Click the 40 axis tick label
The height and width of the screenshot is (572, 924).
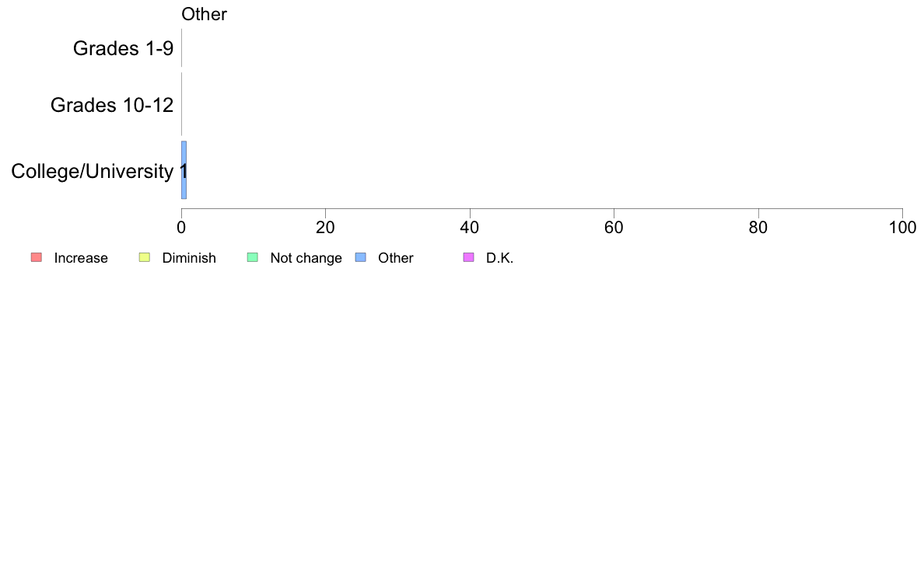[x=470, y=228]
